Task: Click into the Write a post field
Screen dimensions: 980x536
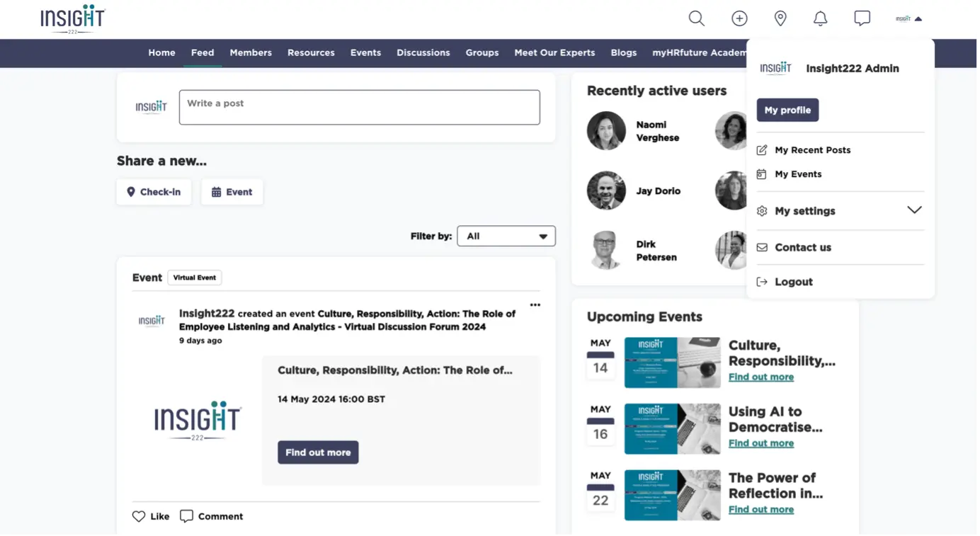Action: click(360, 108)
